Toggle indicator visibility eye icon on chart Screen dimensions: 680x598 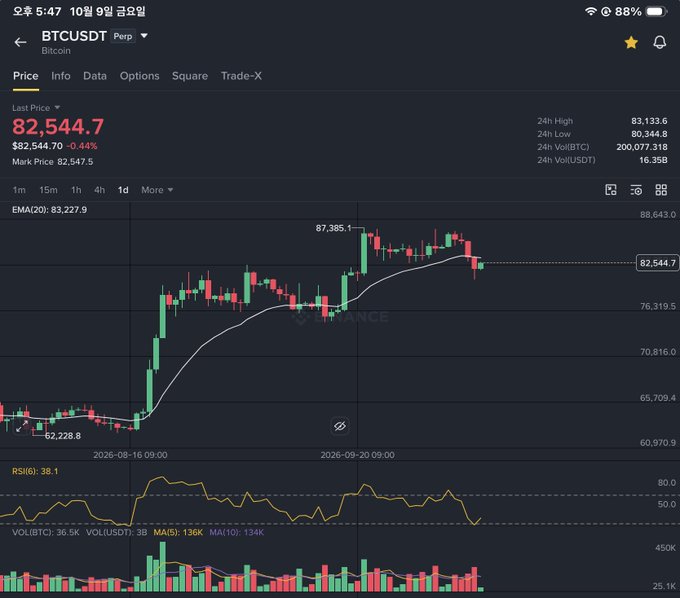point(340,426)
